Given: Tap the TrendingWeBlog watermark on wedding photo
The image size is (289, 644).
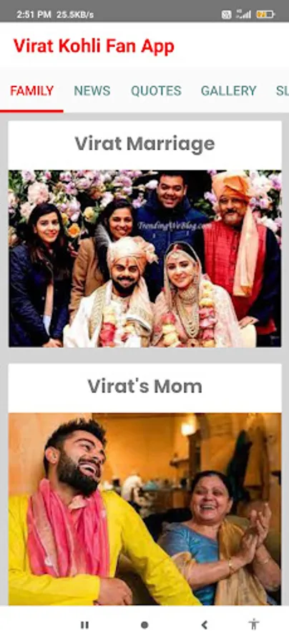Looking at the screenshot, I should pos(175,225).
